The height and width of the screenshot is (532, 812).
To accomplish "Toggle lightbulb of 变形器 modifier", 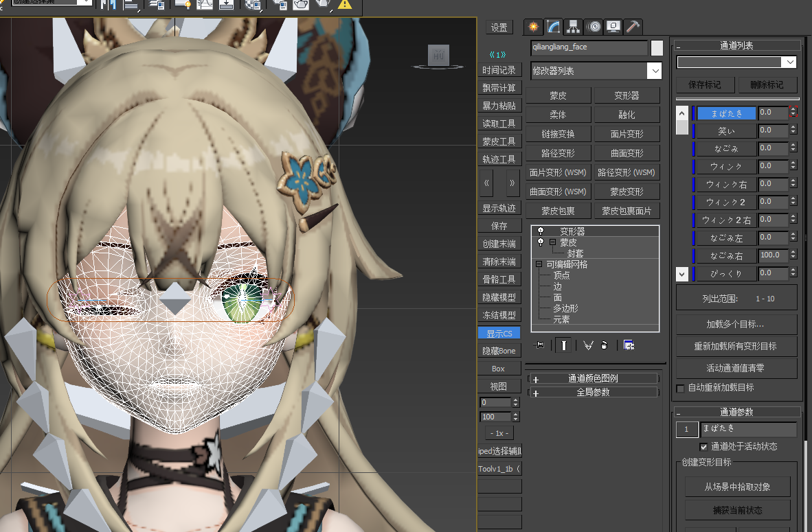I will coord(541,231).
